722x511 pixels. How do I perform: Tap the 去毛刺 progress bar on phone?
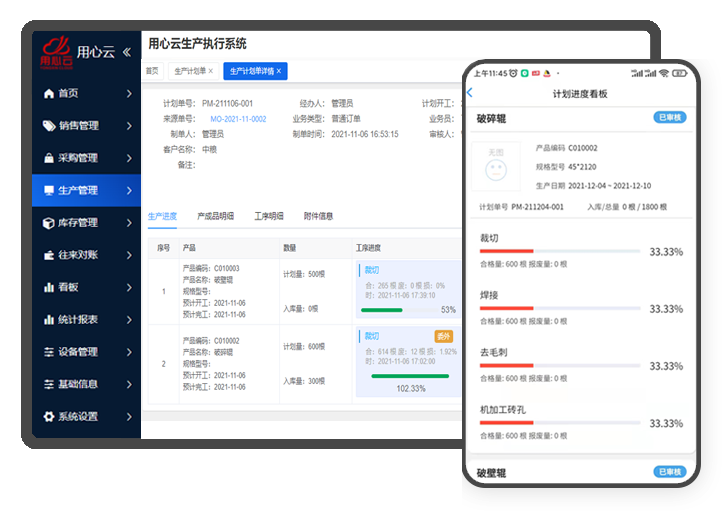click(559, 366)
